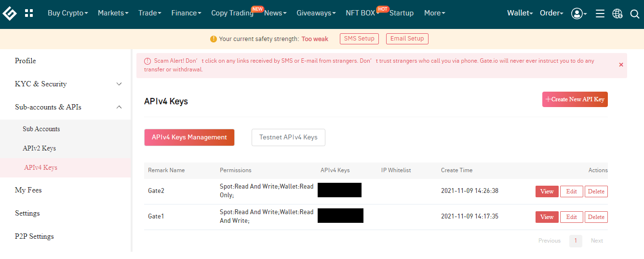Click Gate2 permissions text
Viewport: 644px width, 259px height.
[x=267, y=191]
